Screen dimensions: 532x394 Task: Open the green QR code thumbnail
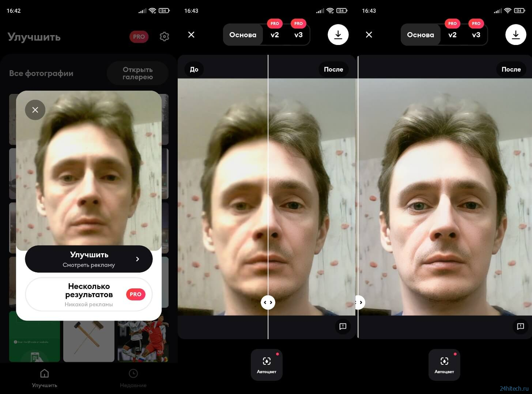click(x=34, y=337)
